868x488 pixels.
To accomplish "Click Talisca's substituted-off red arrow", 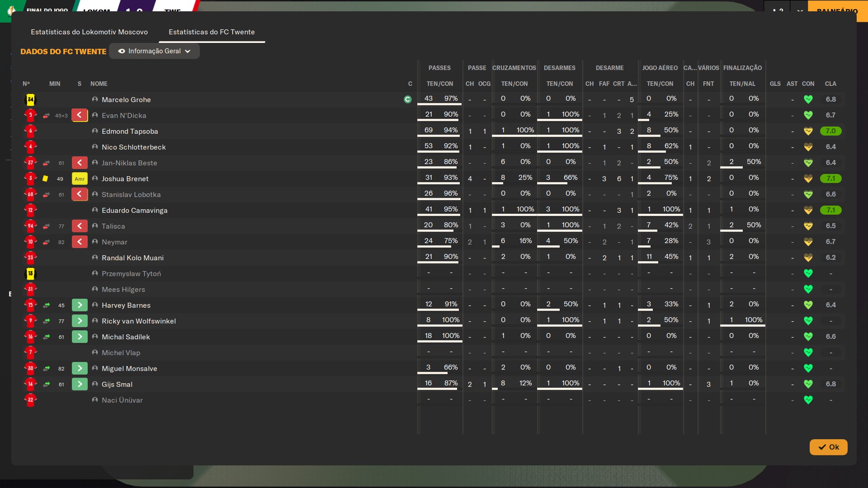I will tap(80, 226).
